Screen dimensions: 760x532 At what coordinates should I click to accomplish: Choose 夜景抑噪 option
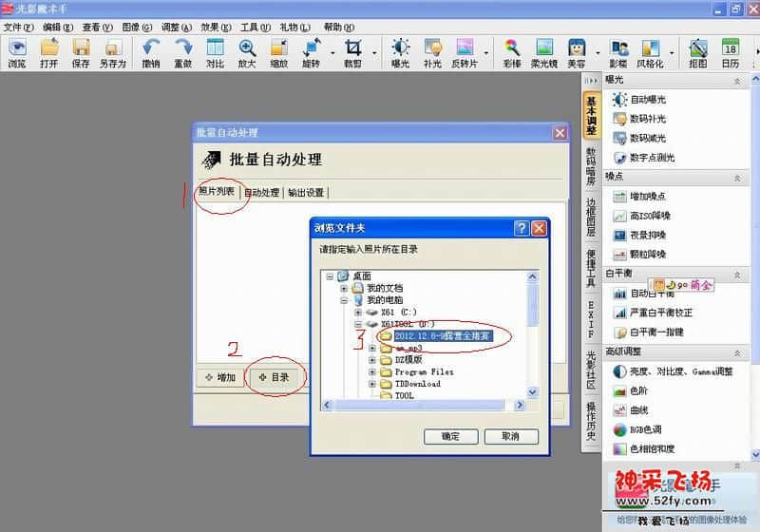[x=638, y=235]
